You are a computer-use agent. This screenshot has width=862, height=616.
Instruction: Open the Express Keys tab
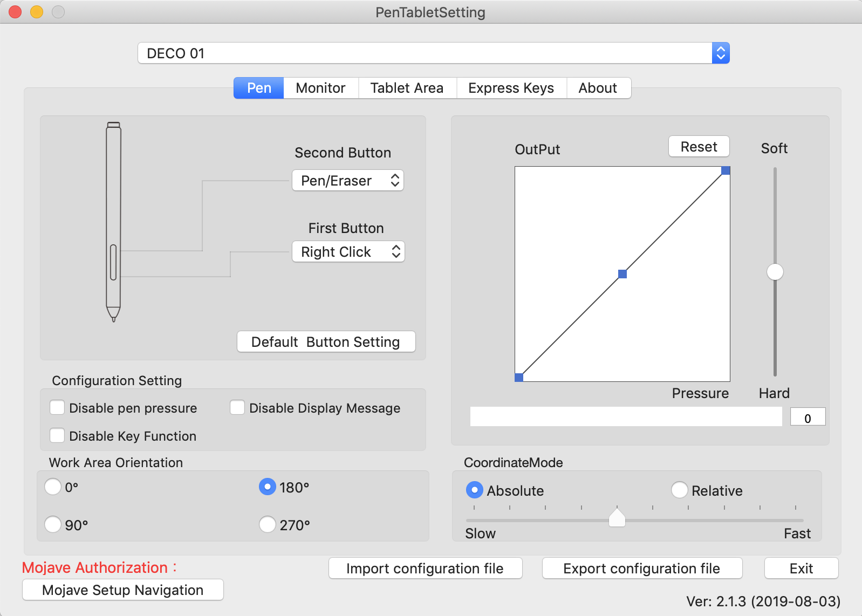tap(511, 88)
